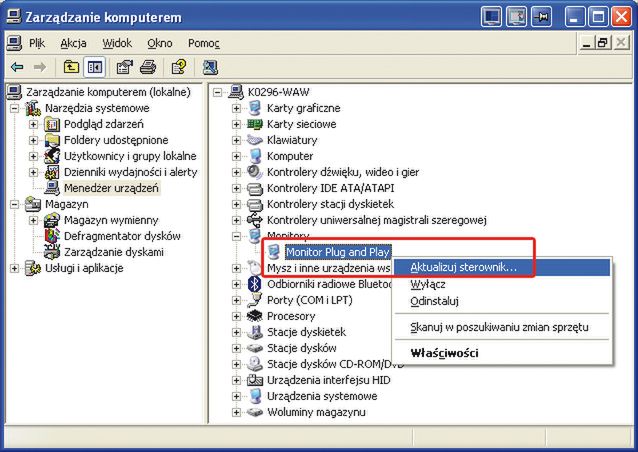Open the Plik menu
The height and width of the screenshot is (452, 638).
pyautogui.click(x=37, y=43)
